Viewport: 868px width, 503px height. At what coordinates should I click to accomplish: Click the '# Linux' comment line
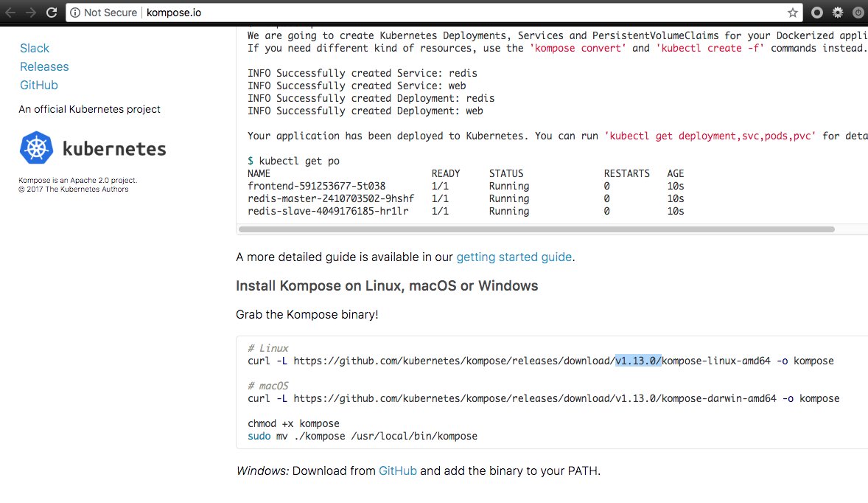268,348
